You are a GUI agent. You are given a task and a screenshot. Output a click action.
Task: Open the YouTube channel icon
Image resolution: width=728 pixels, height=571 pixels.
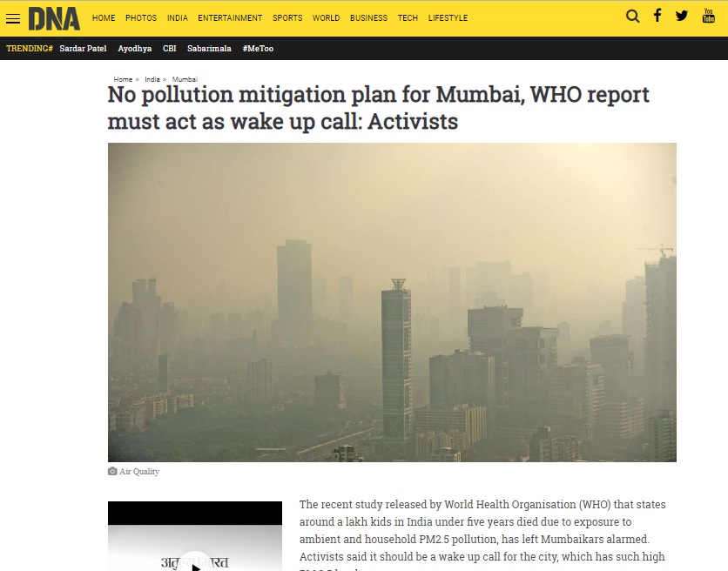[709, 16]
